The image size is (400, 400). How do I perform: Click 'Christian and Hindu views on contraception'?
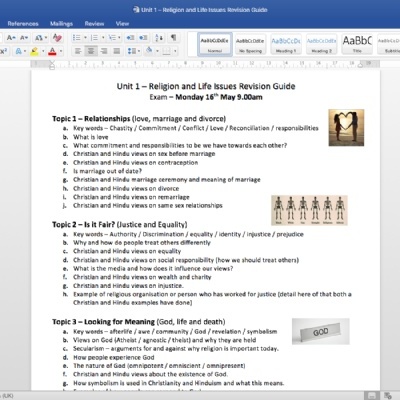(x=136, y=163)
